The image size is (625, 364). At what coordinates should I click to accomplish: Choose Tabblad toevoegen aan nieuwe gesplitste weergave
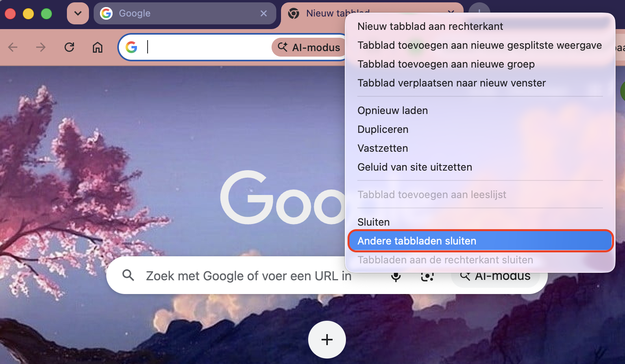click(x=480, y=45)
